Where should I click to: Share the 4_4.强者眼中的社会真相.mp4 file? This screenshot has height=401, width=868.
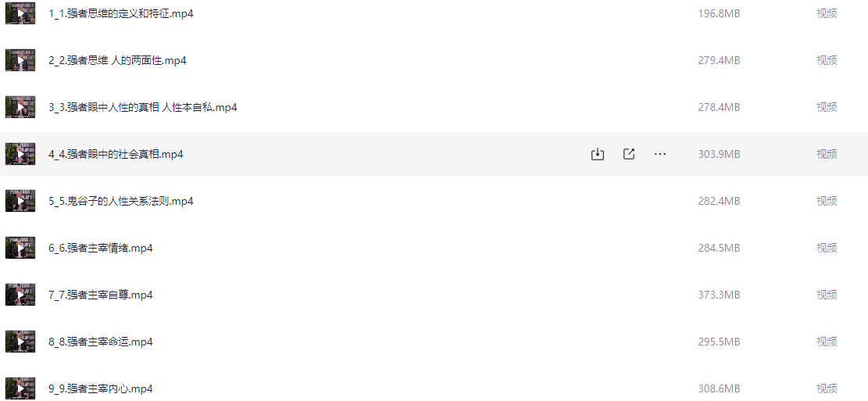click(629, 154)
